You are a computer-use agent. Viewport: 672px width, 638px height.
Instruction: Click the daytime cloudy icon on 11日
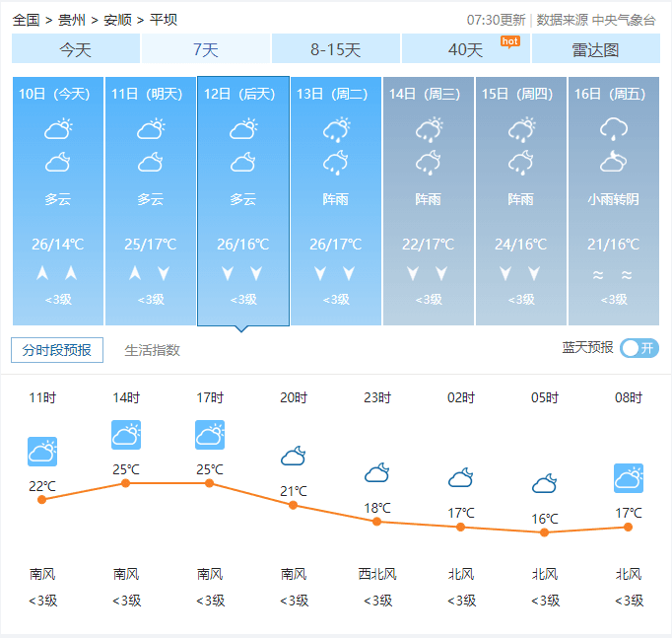[151, 128]
